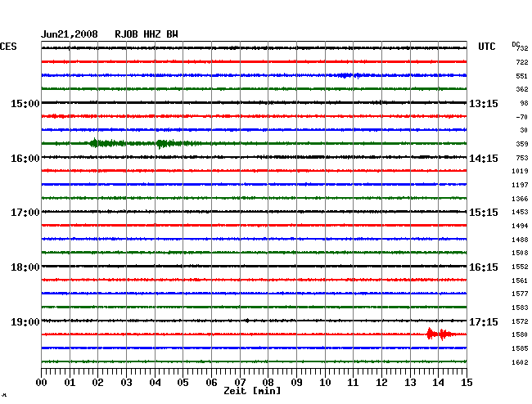Click the 14 minute axis label

coord(438,382)
